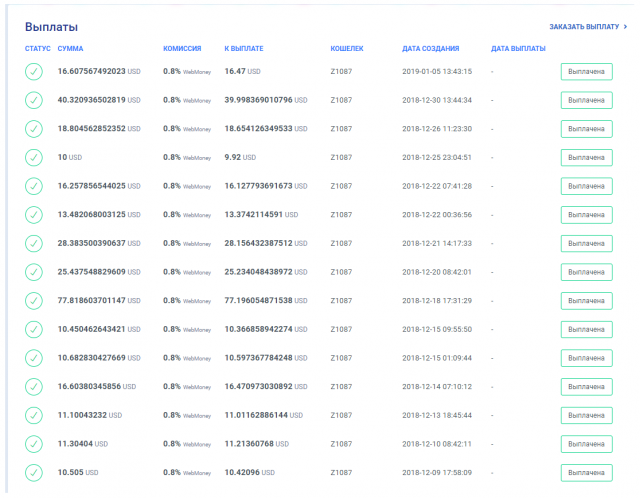Open the ЗАКАЗАТЬ ВЫПЛАТУ link

(x=588, y=27)
